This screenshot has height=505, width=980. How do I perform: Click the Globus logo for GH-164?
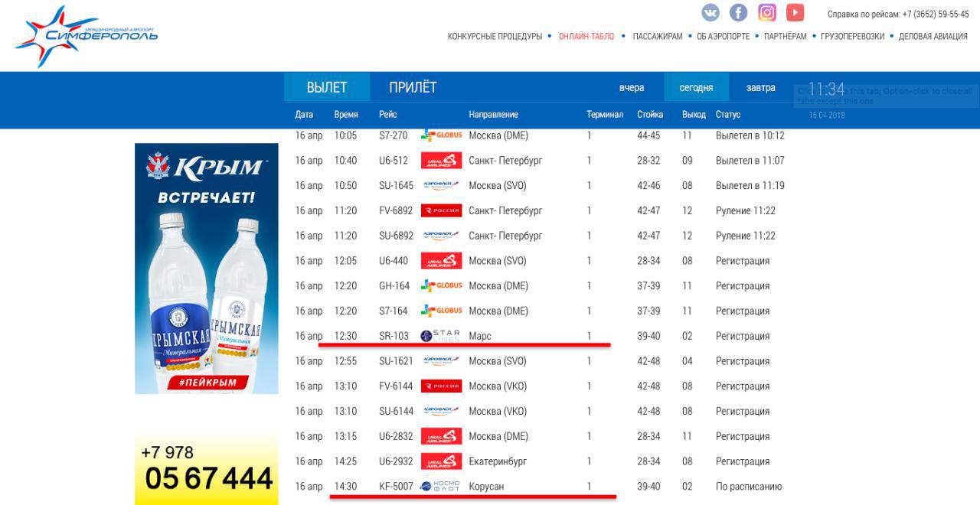pos(442,285)
